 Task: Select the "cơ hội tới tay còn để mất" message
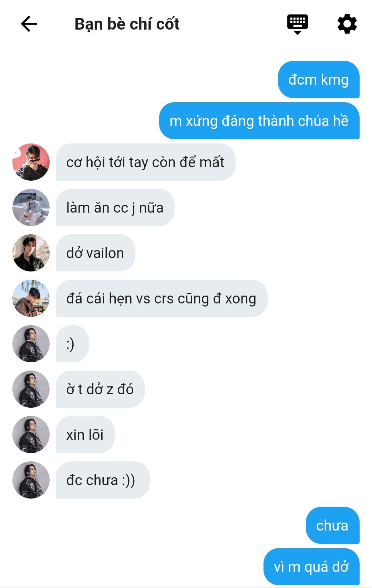click(145, 162)
